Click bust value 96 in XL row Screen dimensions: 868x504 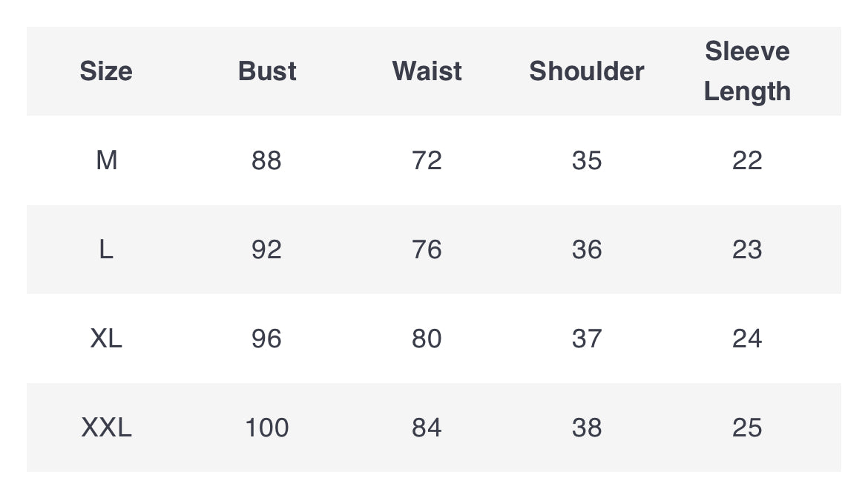coord(267,338)
